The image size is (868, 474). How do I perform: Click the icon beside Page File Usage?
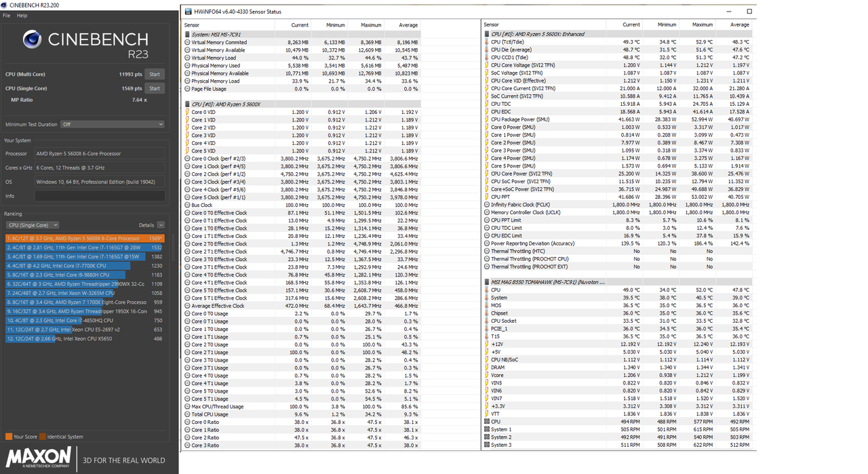[187, 89]
